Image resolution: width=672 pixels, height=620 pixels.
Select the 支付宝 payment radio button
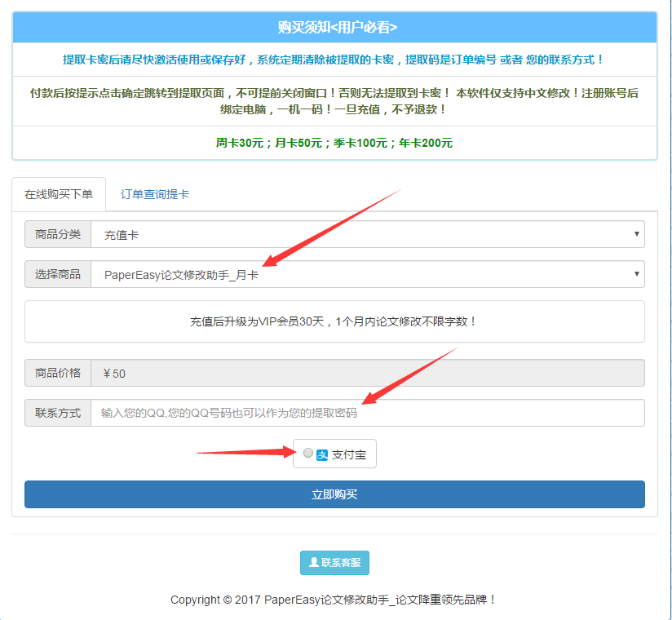(307, 453)
